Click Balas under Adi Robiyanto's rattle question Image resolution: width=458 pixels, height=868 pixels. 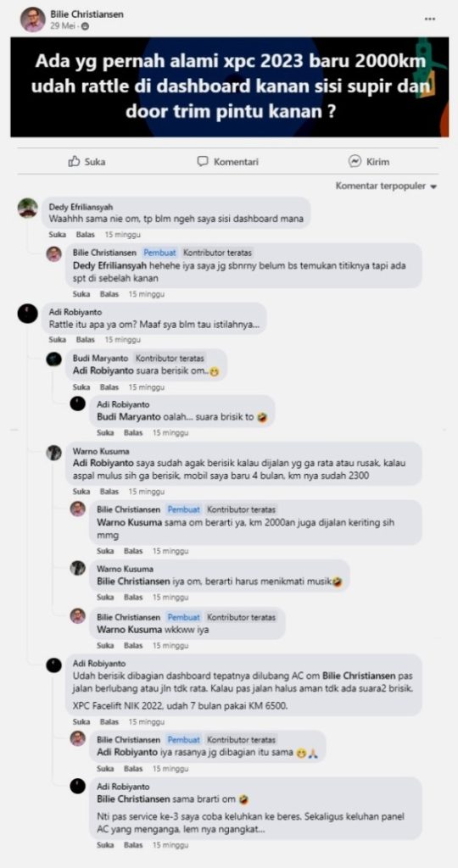pyautogui.click(x=86, y=339)
